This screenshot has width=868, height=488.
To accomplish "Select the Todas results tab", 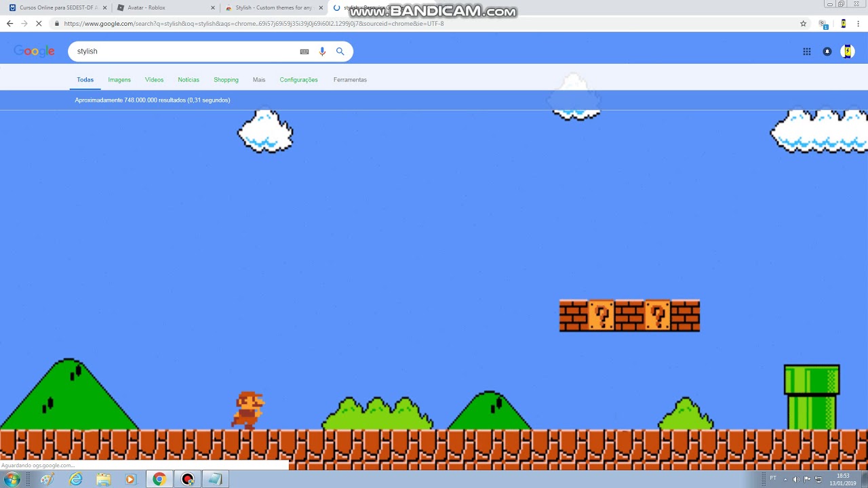I will pos(85,80).
